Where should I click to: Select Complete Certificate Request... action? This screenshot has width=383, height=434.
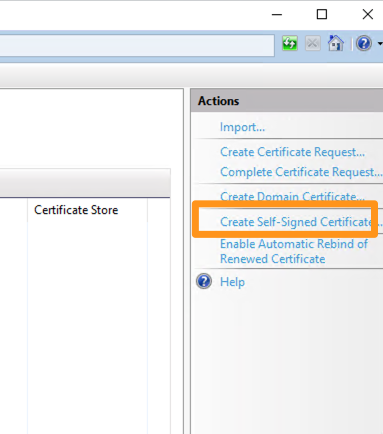(x=301, y=172)
